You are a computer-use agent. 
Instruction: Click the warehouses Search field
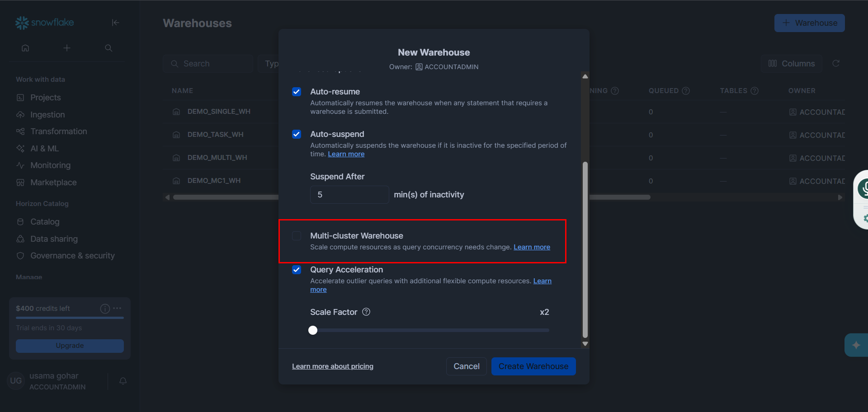tap(208, 64)
